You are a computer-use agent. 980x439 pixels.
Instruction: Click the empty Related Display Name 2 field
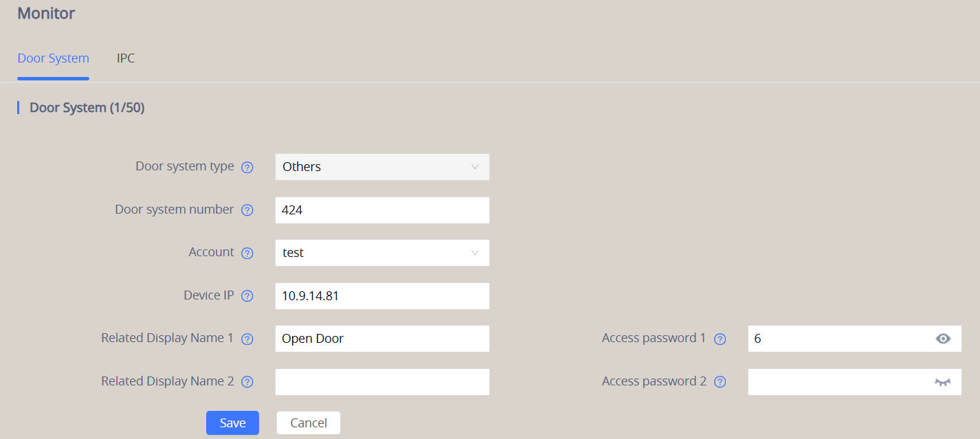click(x=382, y=381)
